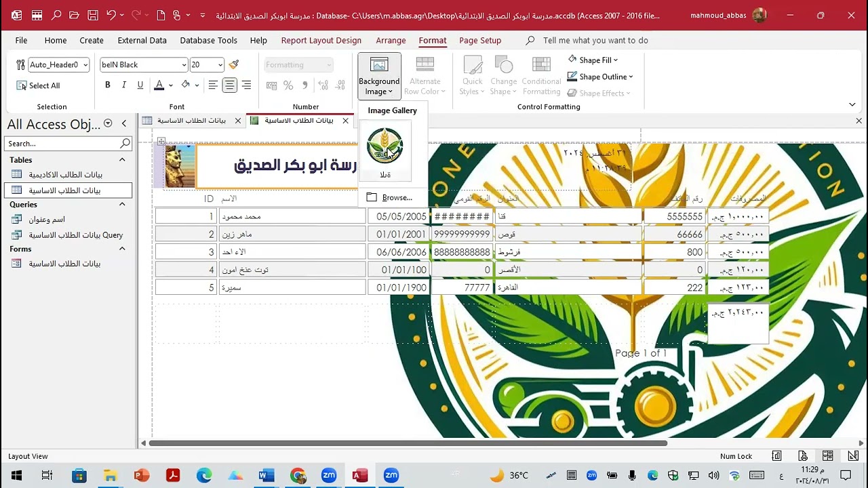Click the Page 1 of 1 text
The image size is (868, 488).
coord(641,353)
